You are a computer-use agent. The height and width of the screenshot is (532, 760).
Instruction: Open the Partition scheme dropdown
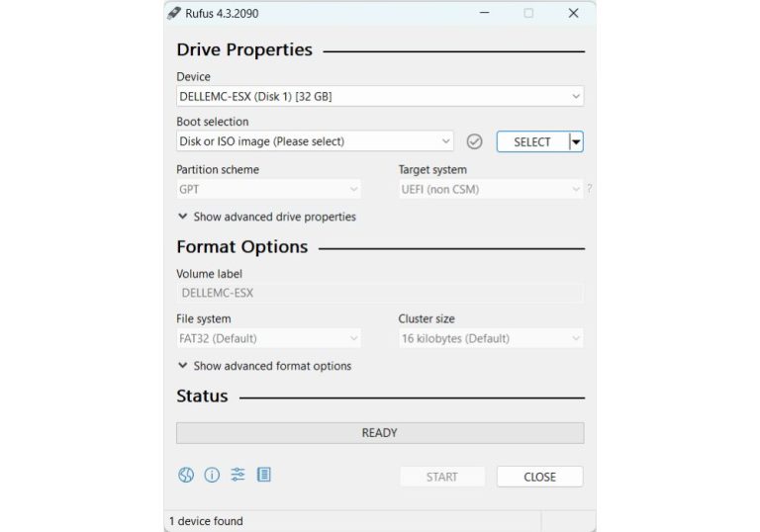[268, 190]
